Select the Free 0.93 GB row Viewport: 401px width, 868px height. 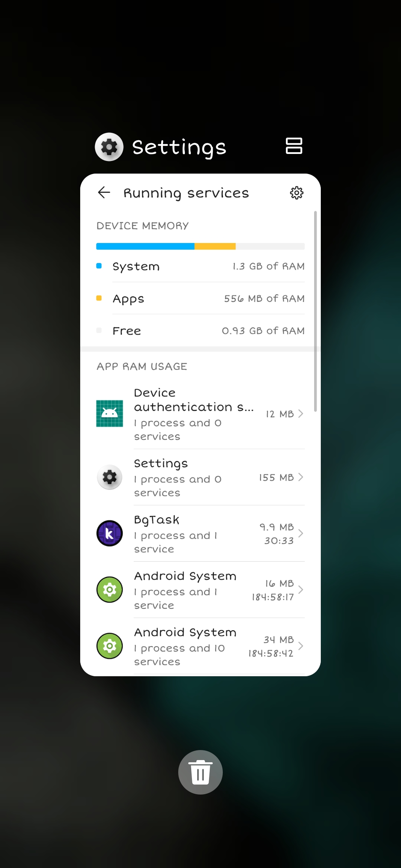(x=200, y=331)
